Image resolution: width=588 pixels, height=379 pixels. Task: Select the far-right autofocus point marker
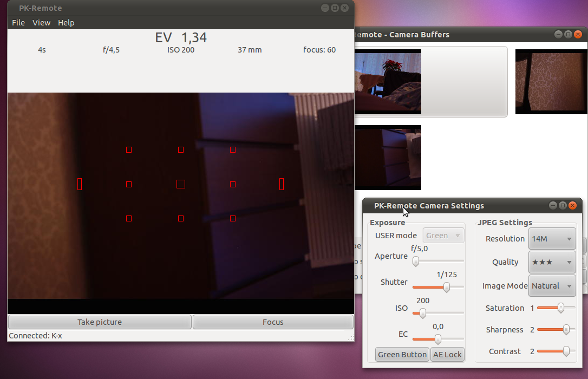282,184
